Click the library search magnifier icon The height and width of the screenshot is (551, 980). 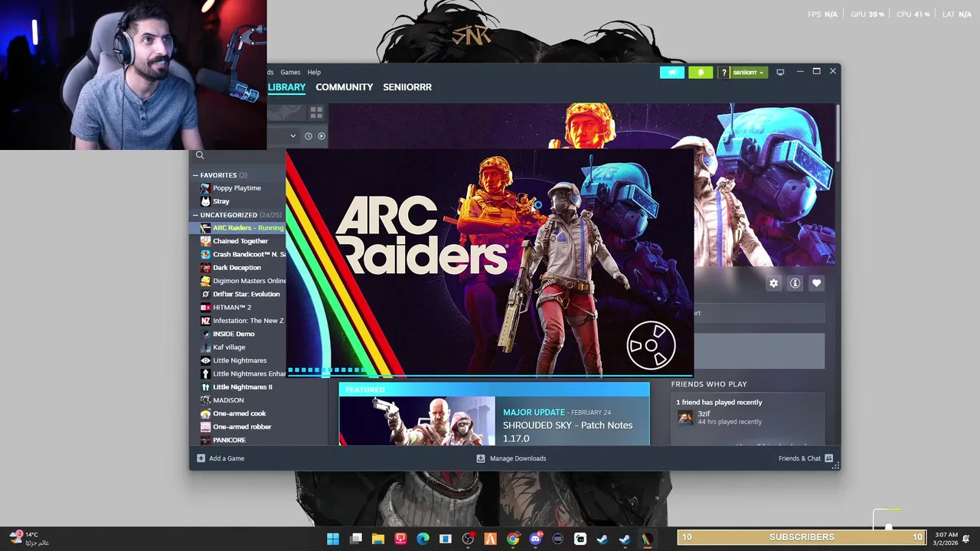(x=200, y=155)
